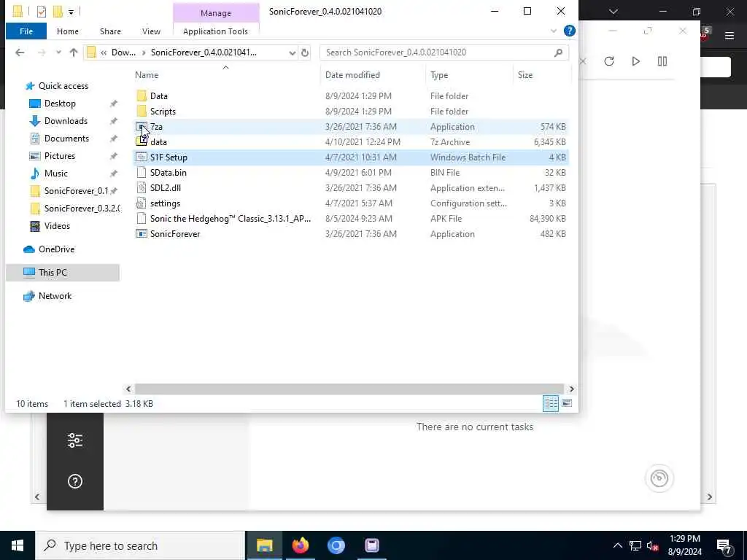Click the muted volume tray icon
747x560 pixels.
653,545
